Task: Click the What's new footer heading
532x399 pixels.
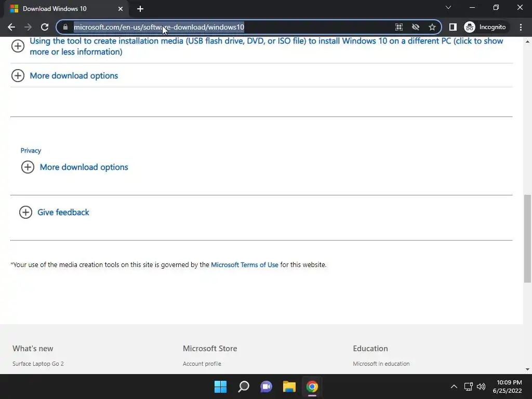Action: [x=33, y=349]
